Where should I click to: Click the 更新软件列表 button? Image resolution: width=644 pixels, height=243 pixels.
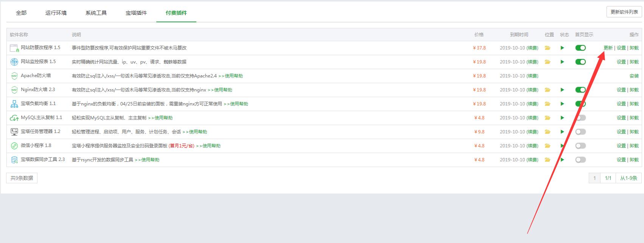[624, 12]
